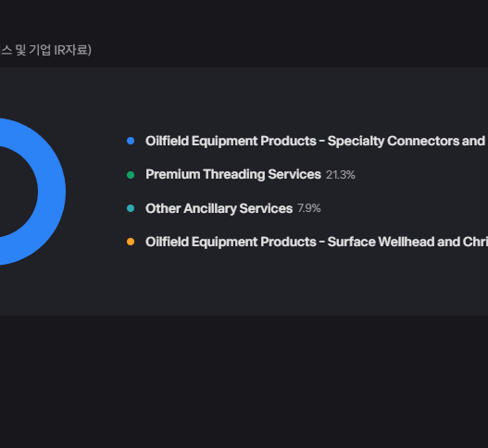Click the orange Surface Wellhead legend dot
This screenshot has height=448, width=488.
coord(131,242)
